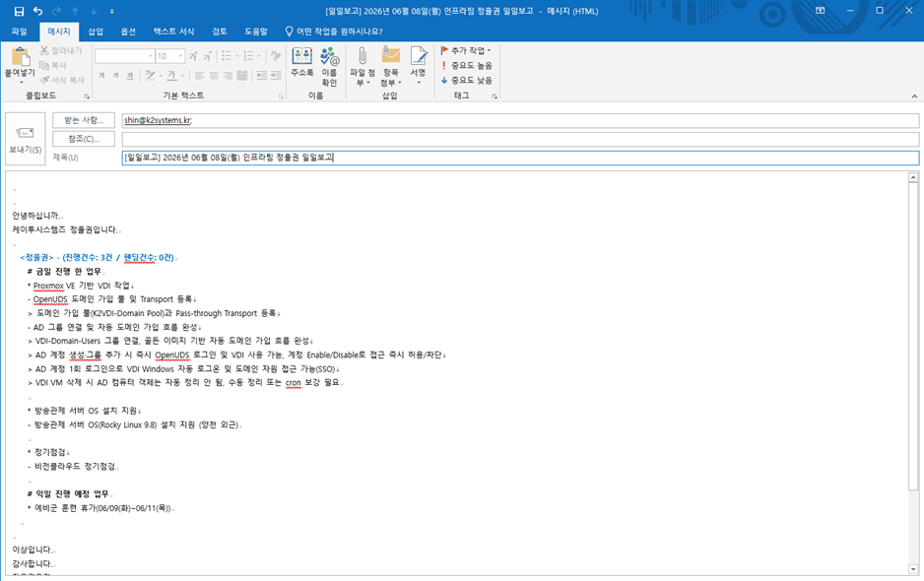
Task: Click inside the Cc (참조) input field
Action: point(520,139)
